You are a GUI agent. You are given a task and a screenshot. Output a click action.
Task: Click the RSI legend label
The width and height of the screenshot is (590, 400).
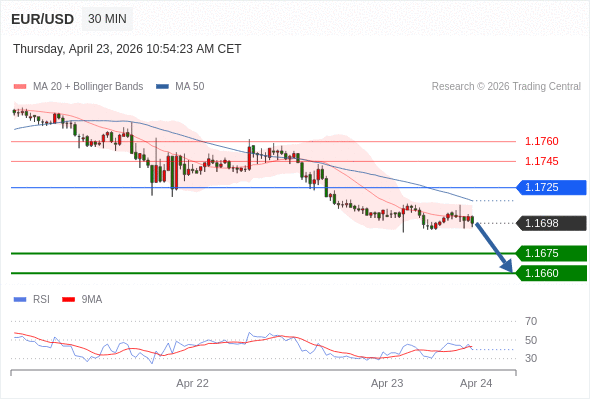tap(41, 300)
